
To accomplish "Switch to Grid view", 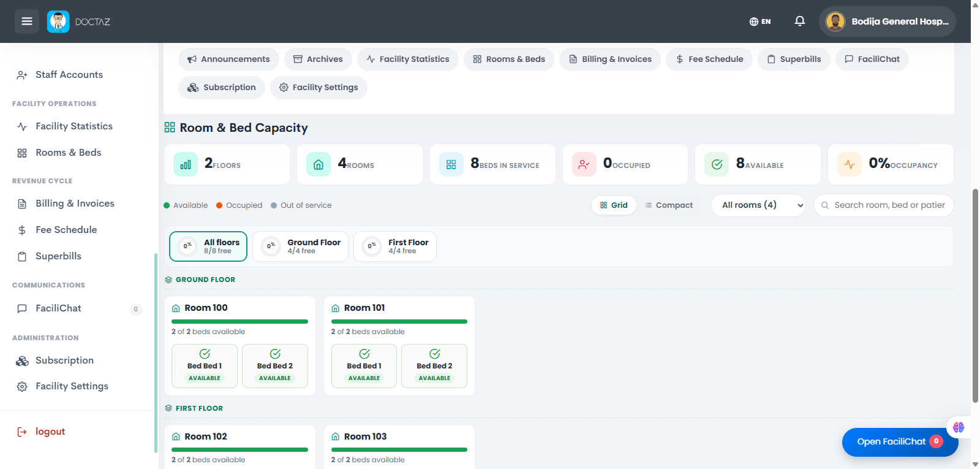I will click(x=614, y=205).
